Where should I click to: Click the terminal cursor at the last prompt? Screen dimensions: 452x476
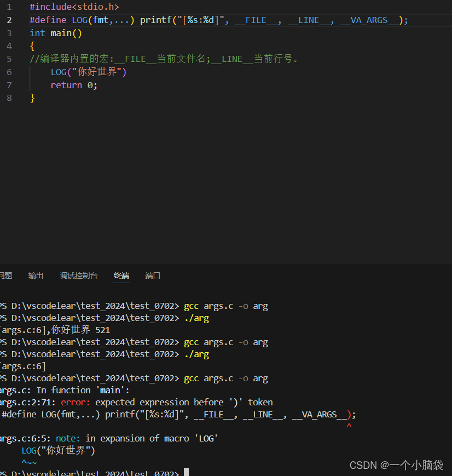186,472
